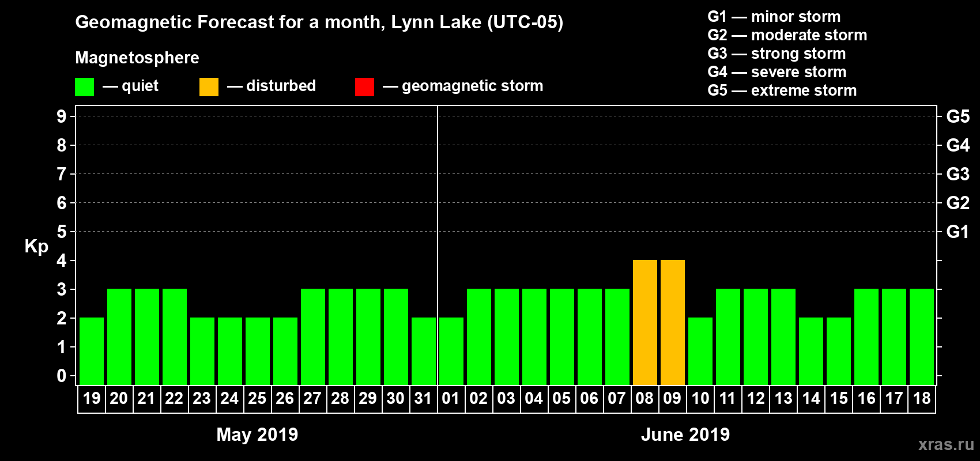Screen dimensions: 980x461
Task: Click the 'G5 — extreme storm' legend line
Action: pyautogui.click(x=782, y=90)
